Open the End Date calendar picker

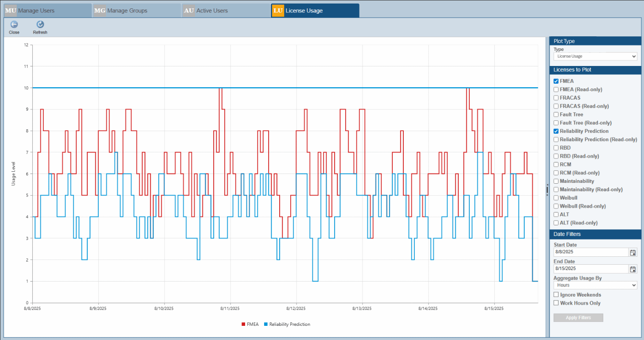[633, 269]
